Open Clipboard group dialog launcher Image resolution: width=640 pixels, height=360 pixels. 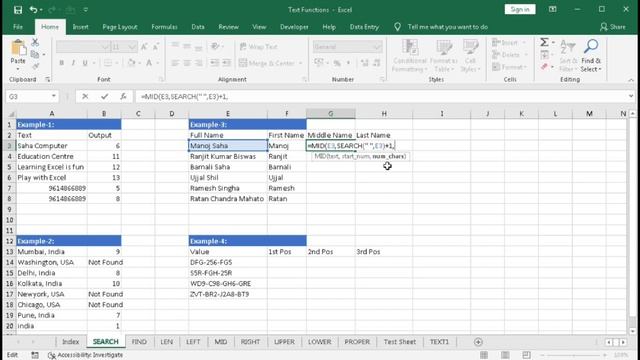[47, 80]
